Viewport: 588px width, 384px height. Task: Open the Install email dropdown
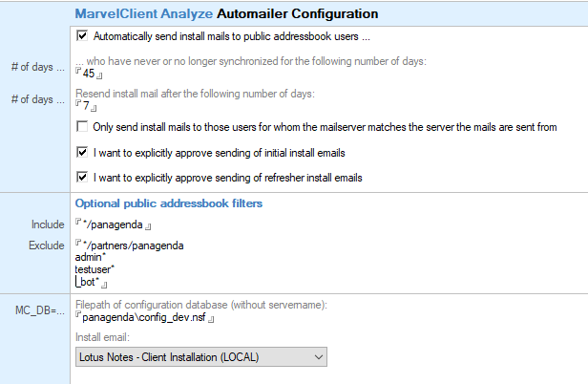(x=201, y=356)
